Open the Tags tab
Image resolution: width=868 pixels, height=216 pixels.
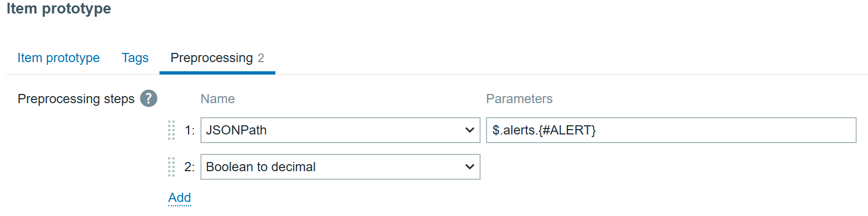135,58
